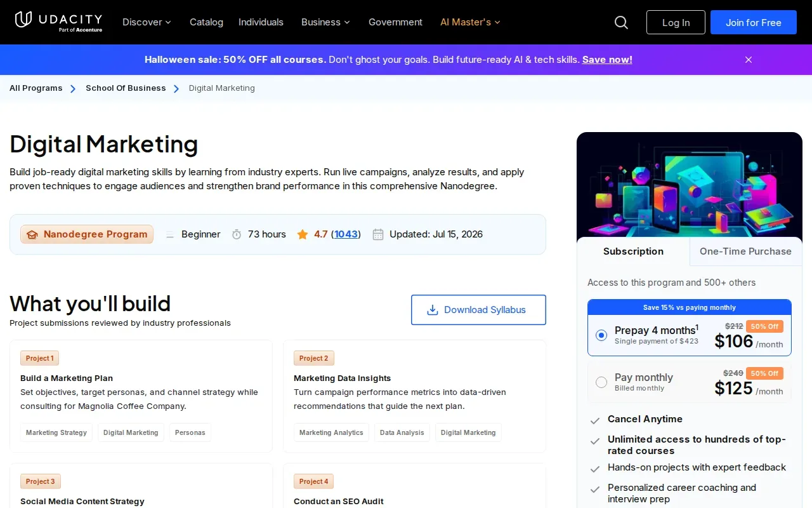Click the Udacity logo

(58, 22)
